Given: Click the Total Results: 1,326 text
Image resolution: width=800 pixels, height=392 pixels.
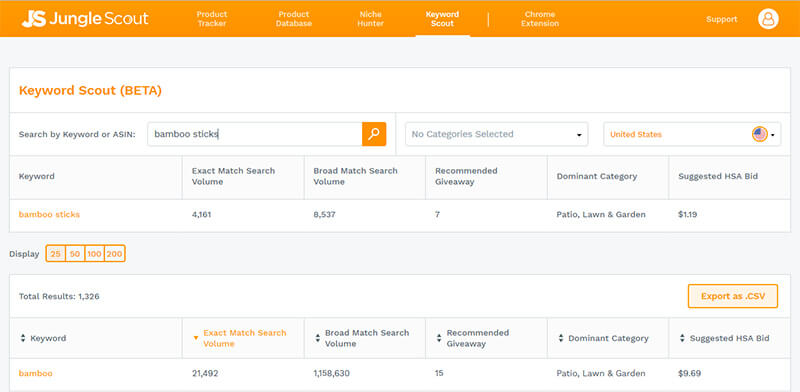Looking at the screenshot, I should (59, 296).
